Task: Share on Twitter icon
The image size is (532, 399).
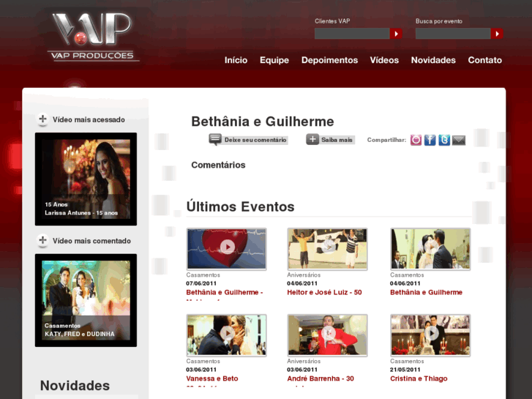Action: coord(444,140)
